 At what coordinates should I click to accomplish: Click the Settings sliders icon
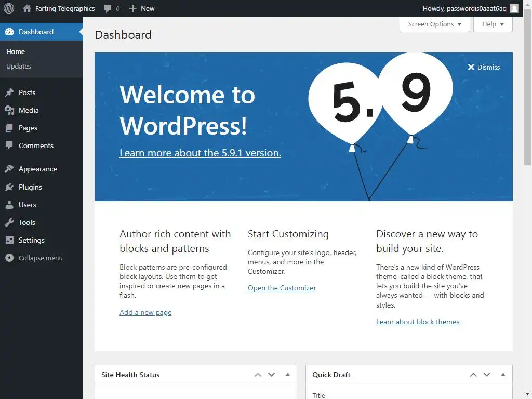coord(9,240)
